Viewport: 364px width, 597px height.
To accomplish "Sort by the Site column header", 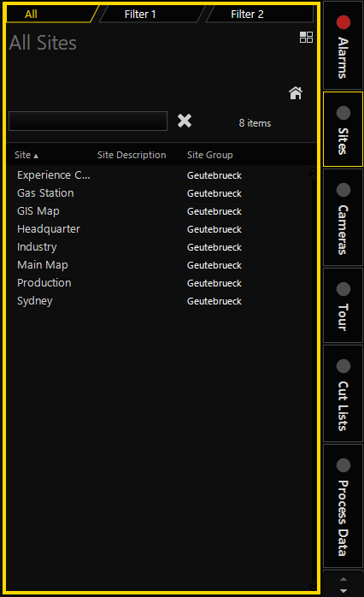I will point(26,155).
